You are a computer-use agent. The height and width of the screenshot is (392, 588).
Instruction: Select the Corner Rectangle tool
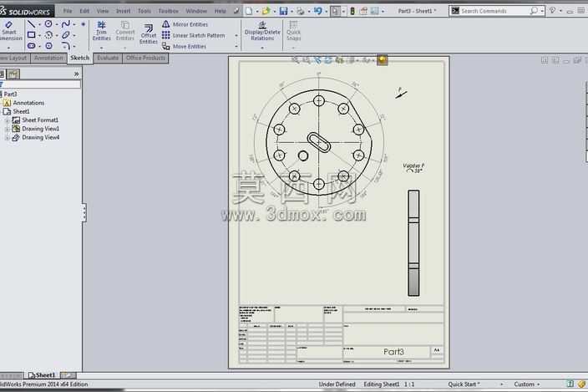tap(32, 35)
